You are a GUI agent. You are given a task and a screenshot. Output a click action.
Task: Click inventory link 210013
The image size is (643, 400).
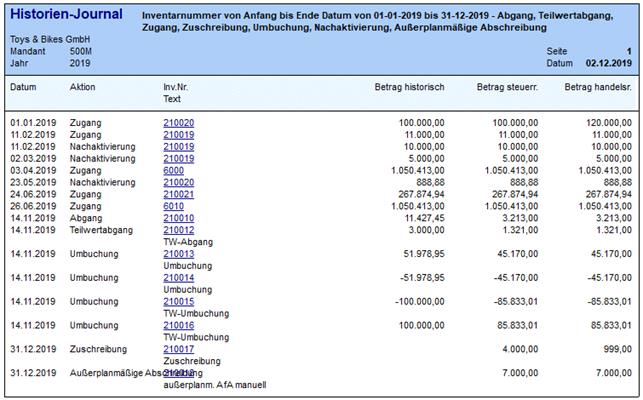click(178, 254)
